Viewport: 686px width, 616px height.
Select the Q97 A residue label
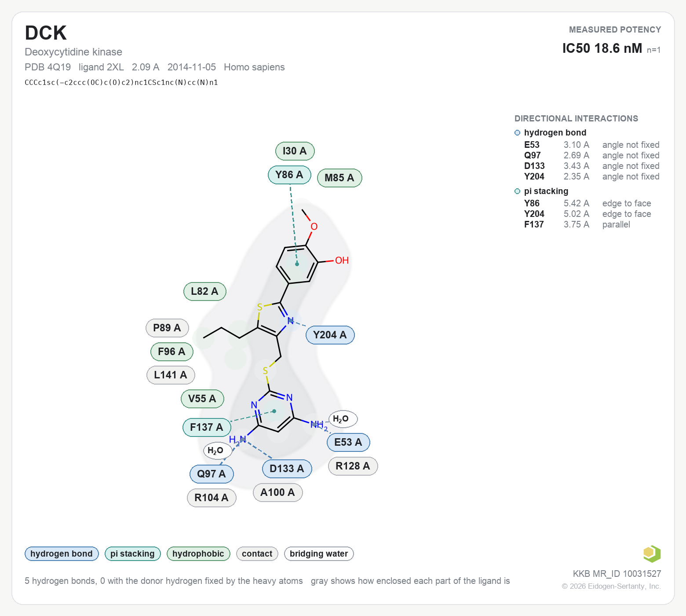212,474
